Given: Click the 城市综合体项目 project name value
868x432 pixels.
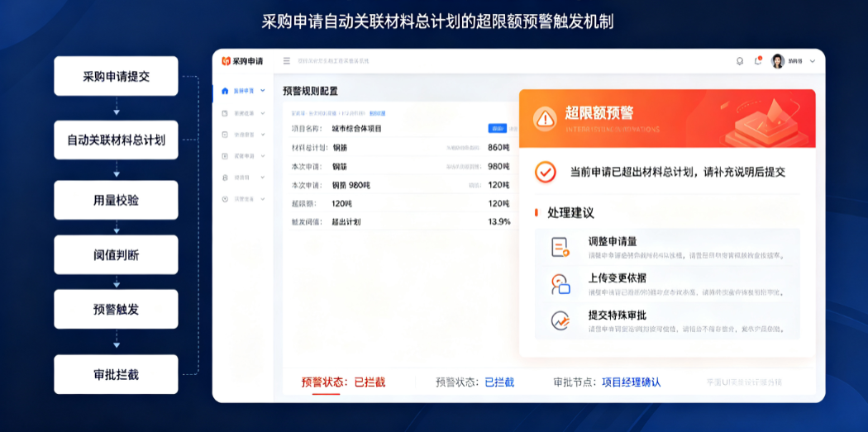Looking at the screenshot, I should tap(356, 129).
